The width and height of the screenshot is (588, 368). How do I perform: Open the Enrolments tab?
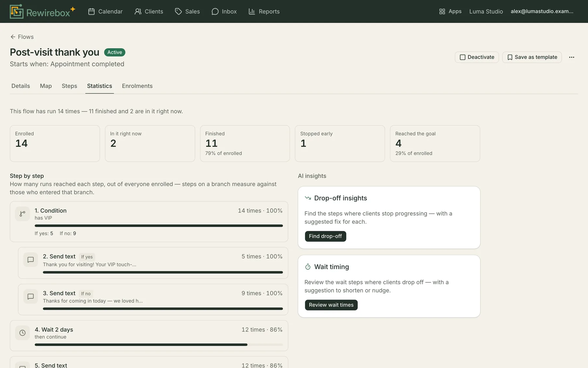[137, 86]
